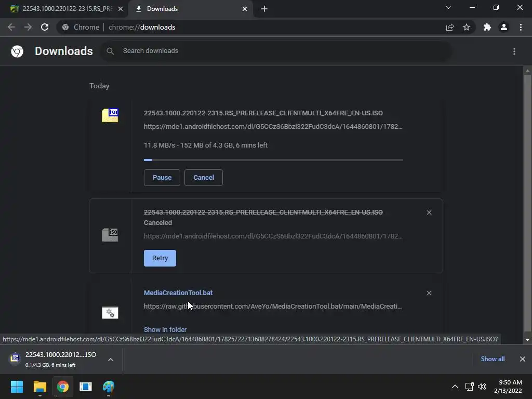Bookmark this page with the star icon
Screen dimensions: 532x399
click(x=467, y=27)
